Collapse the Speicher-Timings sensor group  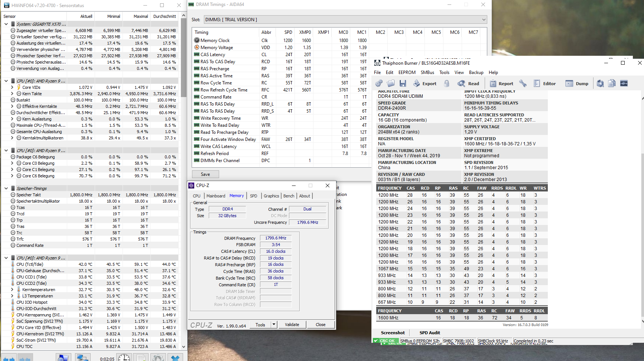coord(6,188)
